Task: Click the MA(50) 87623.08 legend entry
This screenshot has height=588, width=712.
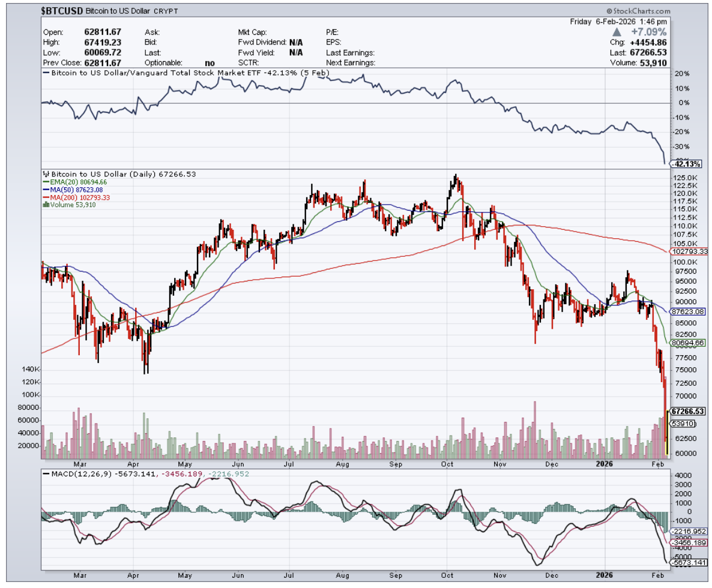Action: (x=75, y=190)
